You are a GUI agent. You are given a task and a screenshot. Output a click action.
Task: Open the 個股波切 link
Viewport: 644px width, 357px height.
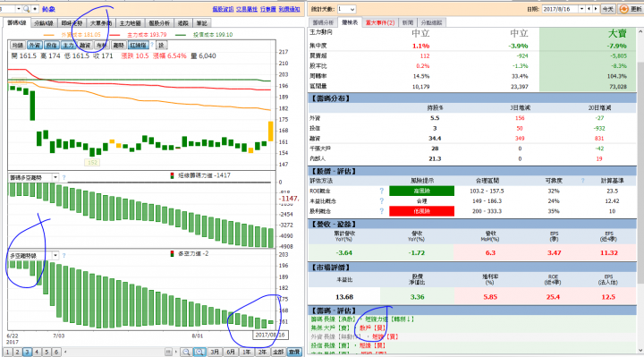coord(223,9)
